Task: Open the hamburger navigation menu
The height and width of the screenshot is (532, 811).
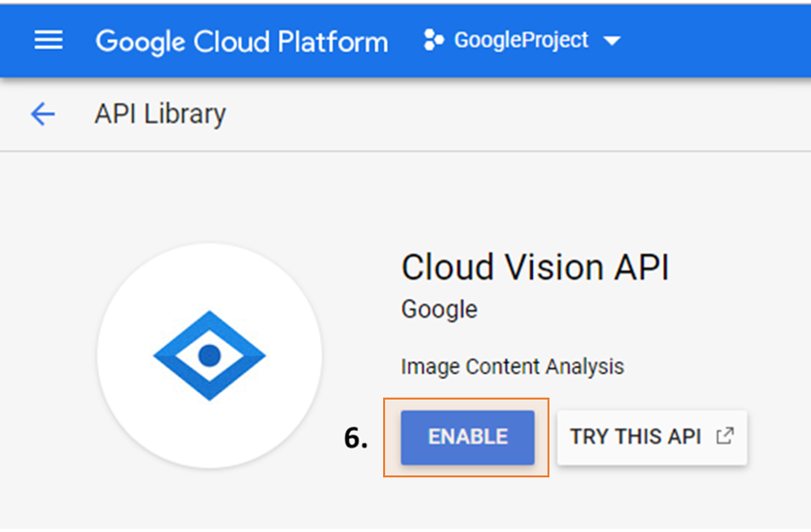Action: point(49,40)
